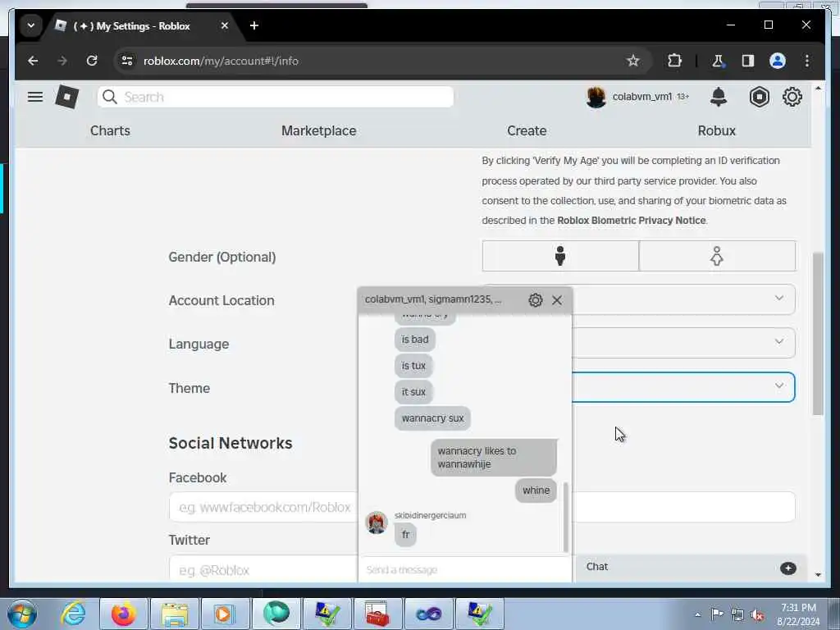This screenshot has height=630, width=840.
Task: Bookmark this page with the star icon
Action: (633, 61)
